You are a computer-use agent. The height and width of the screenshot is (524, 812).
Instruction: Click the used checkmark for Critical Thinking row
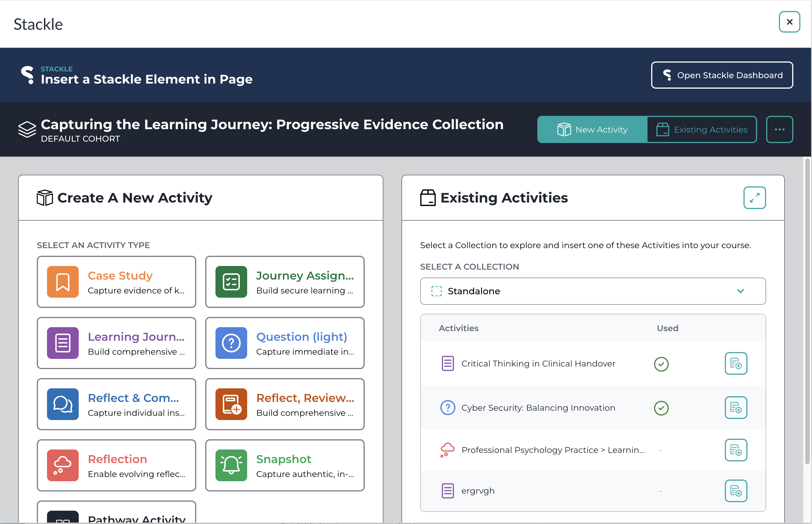pos(661,364)
